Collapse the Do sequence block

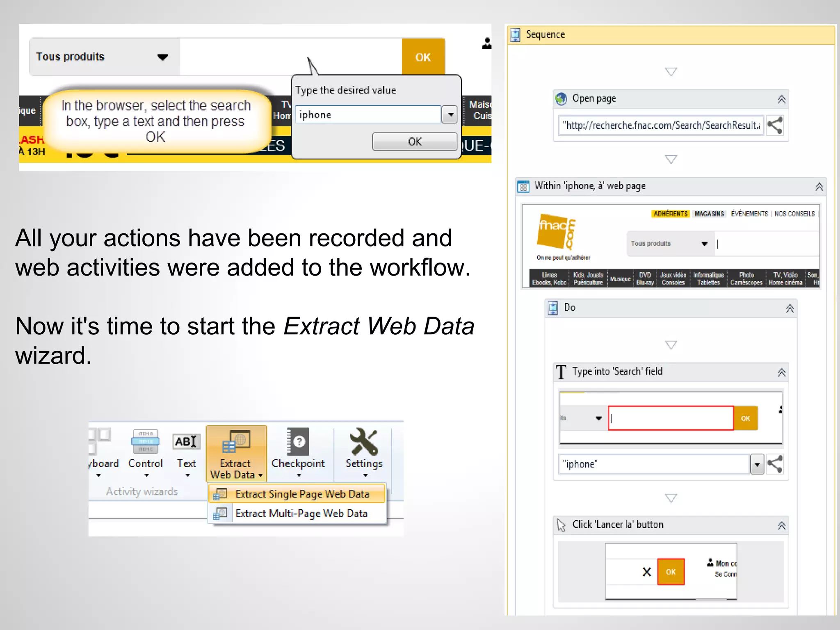[790, 308]
